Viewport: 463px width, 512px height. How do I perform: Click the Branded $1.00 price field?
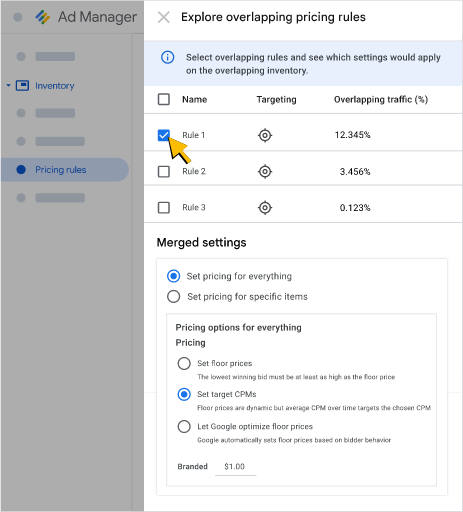(236, 467)
